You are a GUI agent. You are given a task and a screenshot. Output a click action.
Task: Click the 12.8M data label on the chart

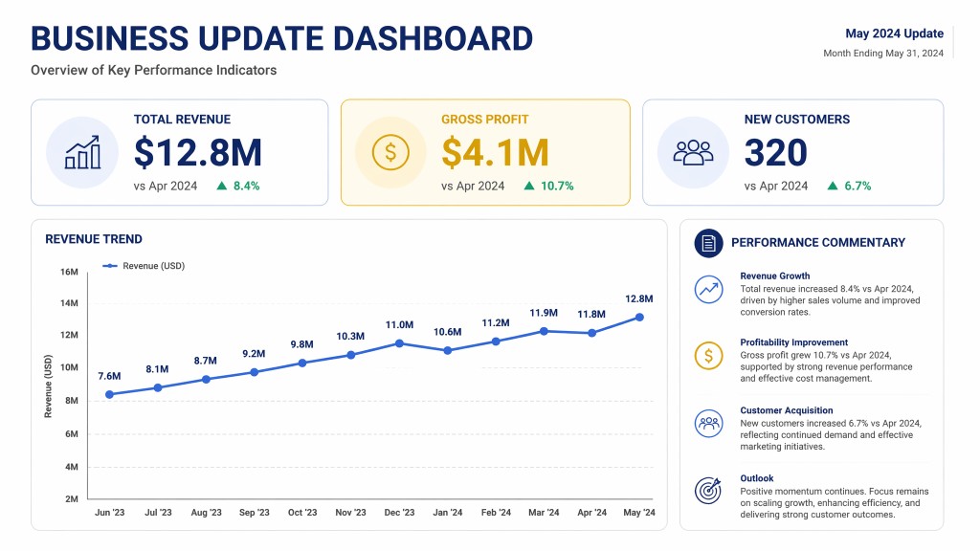click(638, 298)
